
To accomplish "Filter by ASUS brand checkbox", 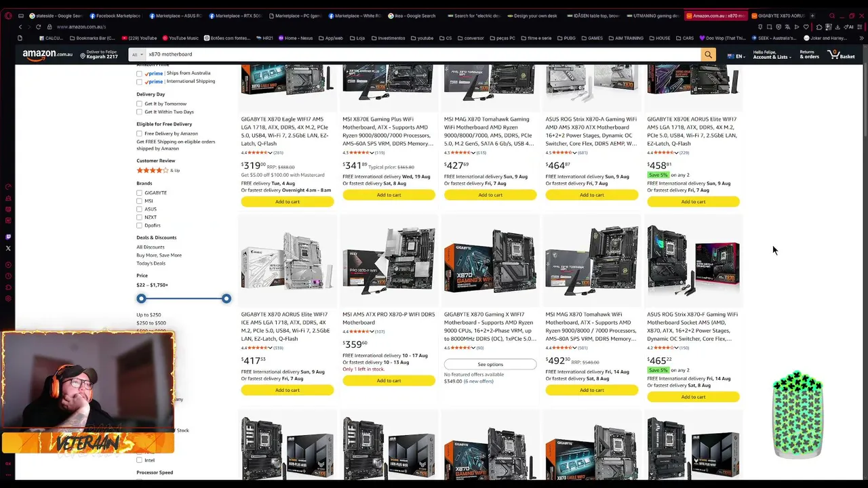I will 139,209.
